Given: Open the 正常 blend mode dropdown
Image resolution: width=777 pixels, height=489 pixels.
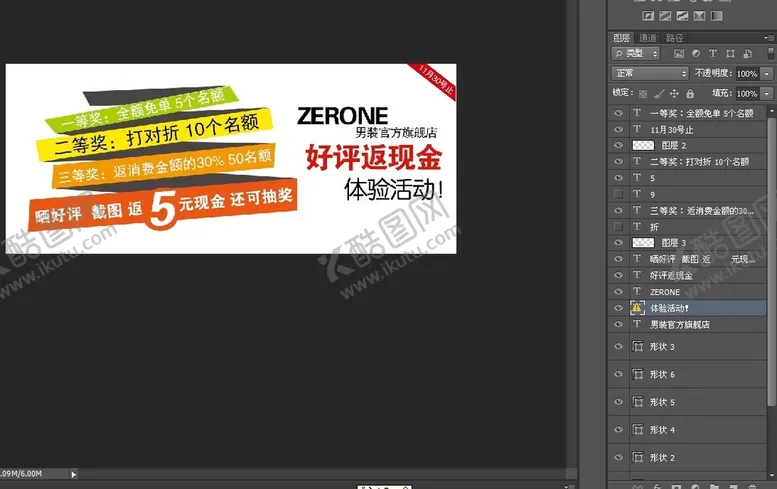Looking at the screenshot, I should pyautogui.click(x=650, y=73).
